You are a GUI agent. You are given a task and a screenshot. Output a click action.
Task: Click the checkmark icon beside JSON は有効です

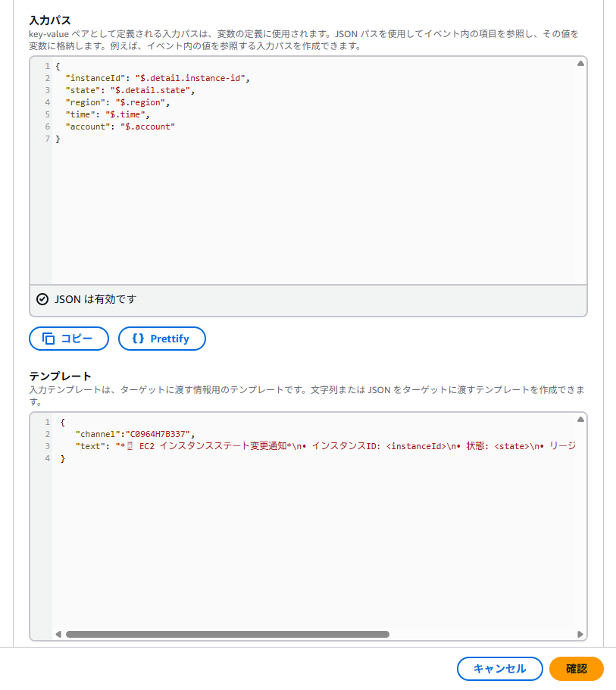pos(42,299)
